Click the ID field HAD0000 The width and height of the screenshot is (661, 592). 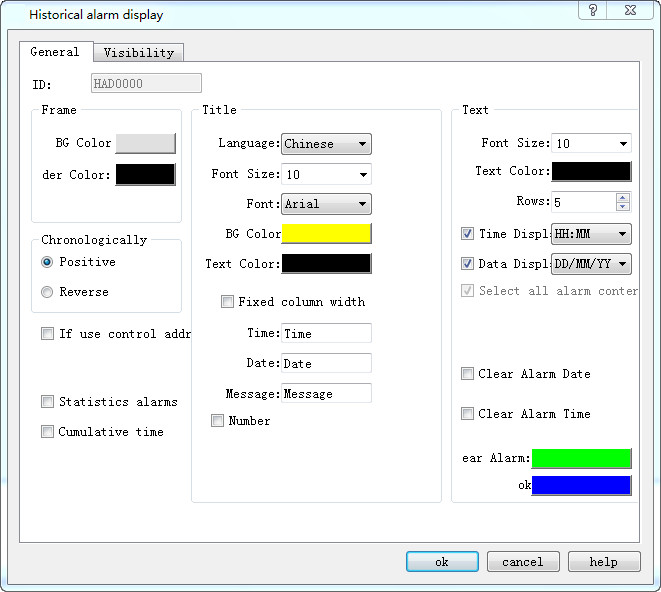pyautogui.click(x=146, y=83)
